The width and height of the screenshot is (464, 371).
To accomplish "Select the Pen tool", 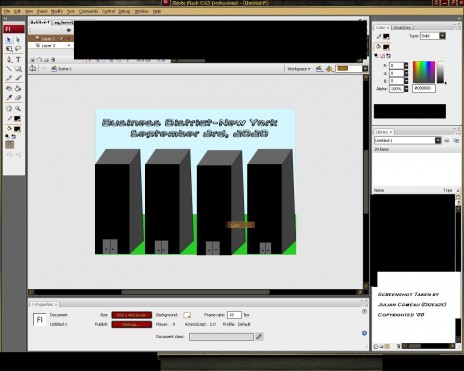I will click(9, 59).
